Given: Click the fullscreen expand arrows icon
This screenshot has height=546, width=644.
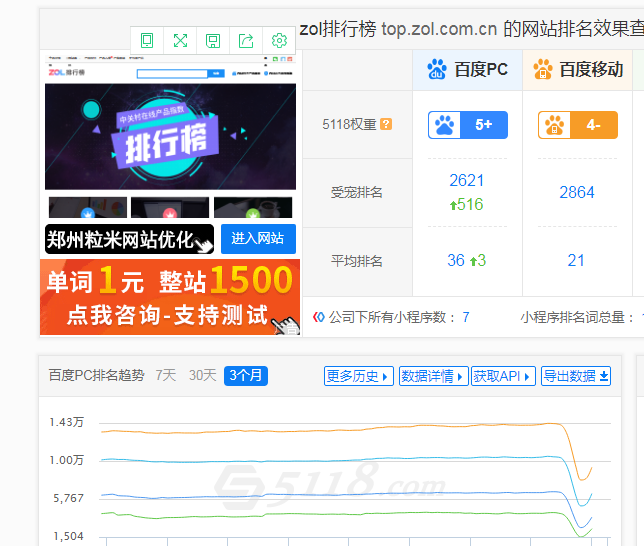Looking at the screenshot, I should [180, 41].
